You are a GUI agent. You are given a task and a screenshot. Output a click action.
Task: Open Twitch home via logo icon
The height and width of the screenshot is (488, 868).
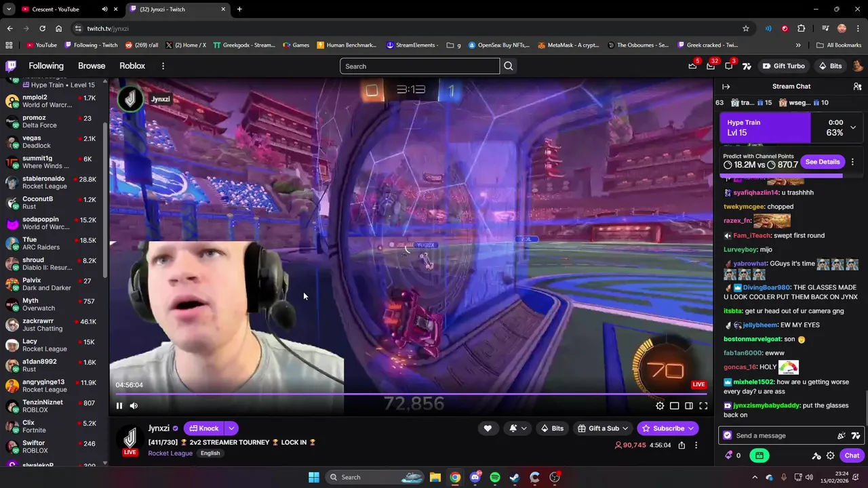[x=11, y=66]
